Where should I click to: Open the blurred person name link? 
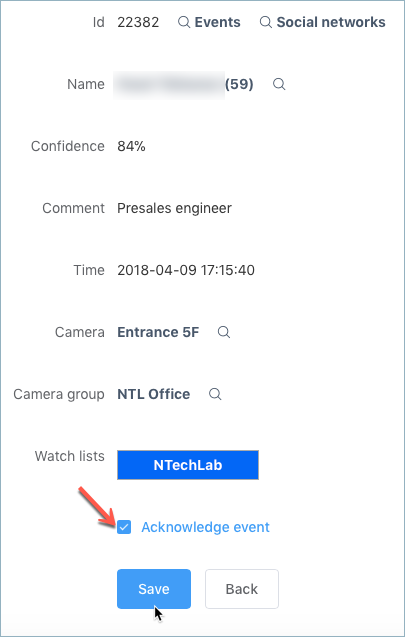[169, 84]
